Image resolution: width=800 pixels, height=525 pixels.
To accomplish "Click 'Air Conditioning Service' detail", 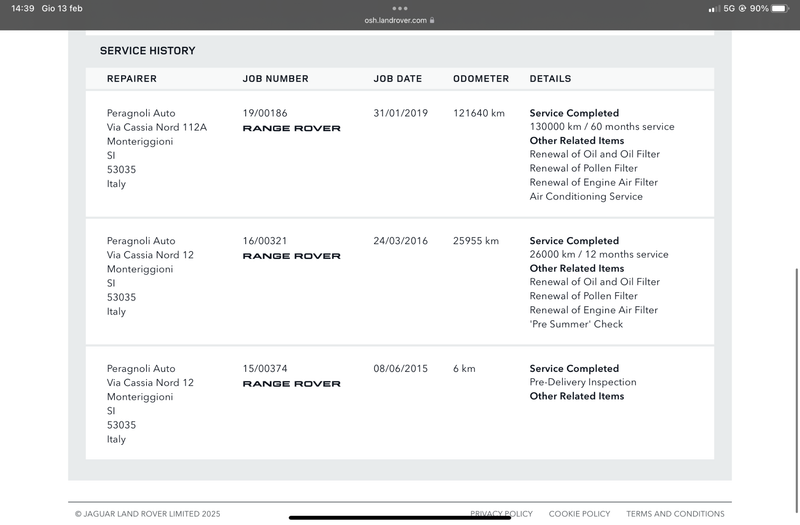I will pyautogui.click(x=586, y=196).
